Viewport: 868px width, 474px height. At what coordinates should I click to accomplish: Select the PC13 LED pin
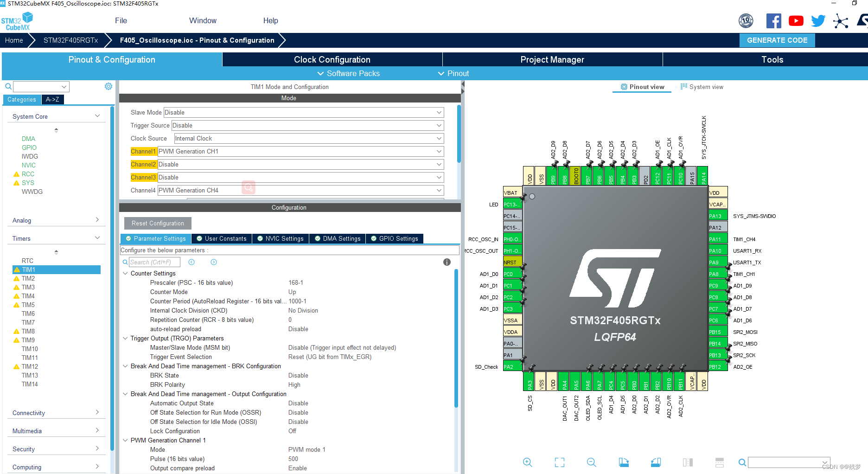(x=512, y=205)
